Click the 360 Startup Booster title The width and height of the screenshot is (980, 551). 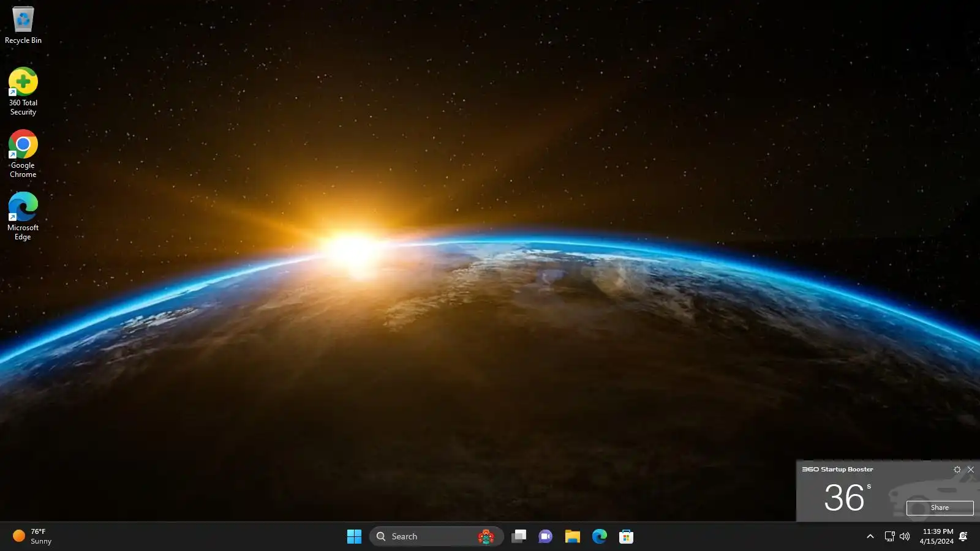click(x=837, y=470)
